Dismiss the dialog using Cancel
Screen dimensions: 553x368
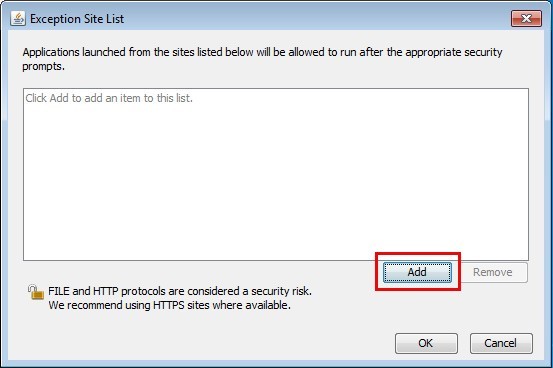[x=501, y=343]
